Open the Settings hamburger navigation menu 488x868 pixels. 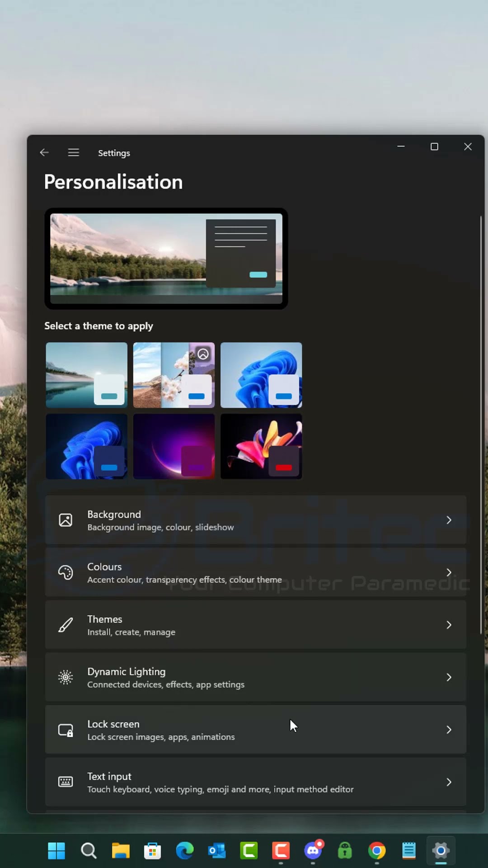(74, 153)
